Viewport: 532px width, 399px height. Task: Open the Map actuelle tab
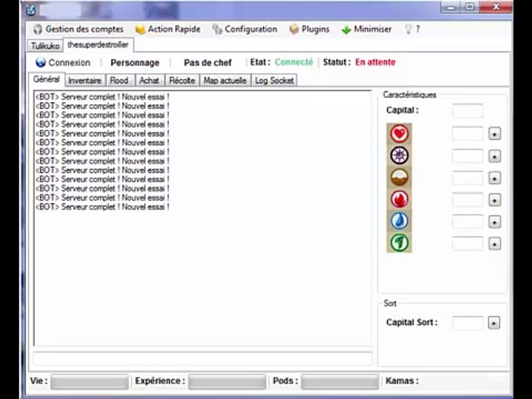point(225,81)
